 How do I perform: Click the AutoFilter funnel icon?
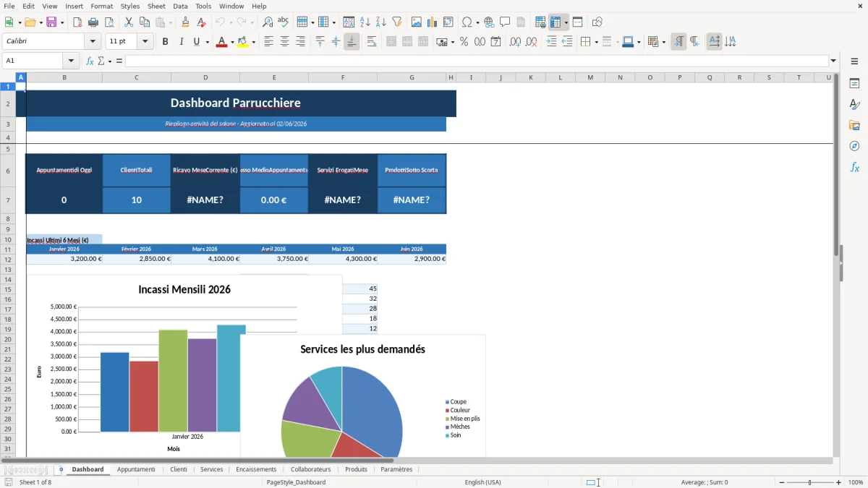(x=397, y=22)
